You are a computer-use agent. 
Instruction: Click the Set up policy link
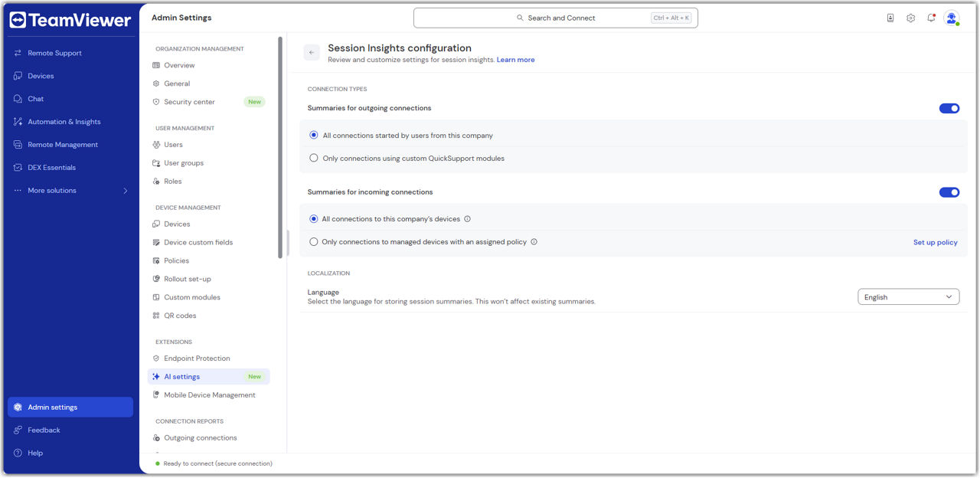[x=936, y=243]
